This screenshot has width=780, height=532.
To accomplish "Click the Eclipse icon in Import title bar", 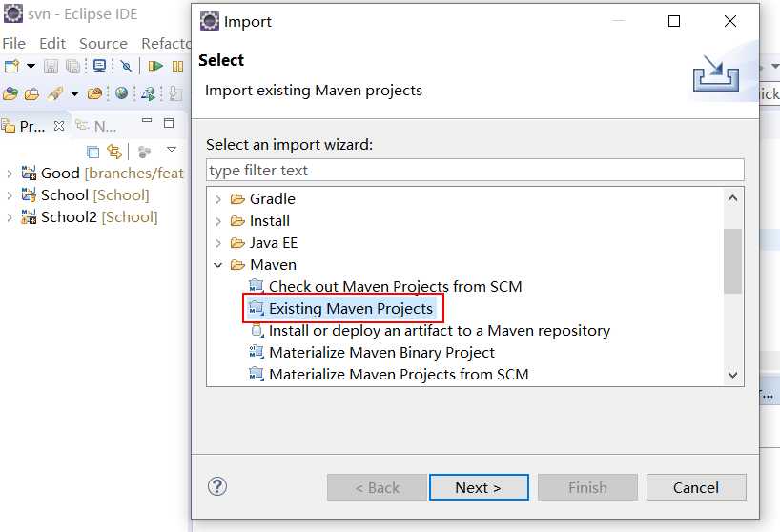I will coord(210,21).
